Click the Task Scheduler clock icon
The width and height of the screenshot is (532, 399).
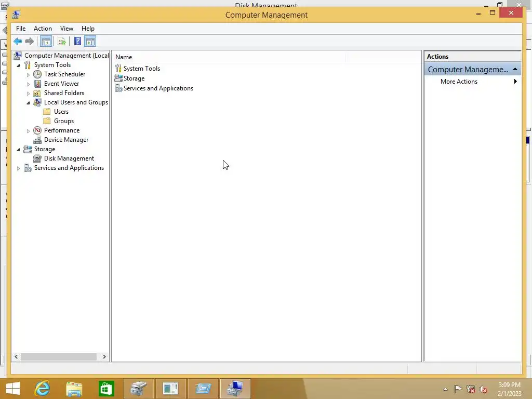coord(37,74)
